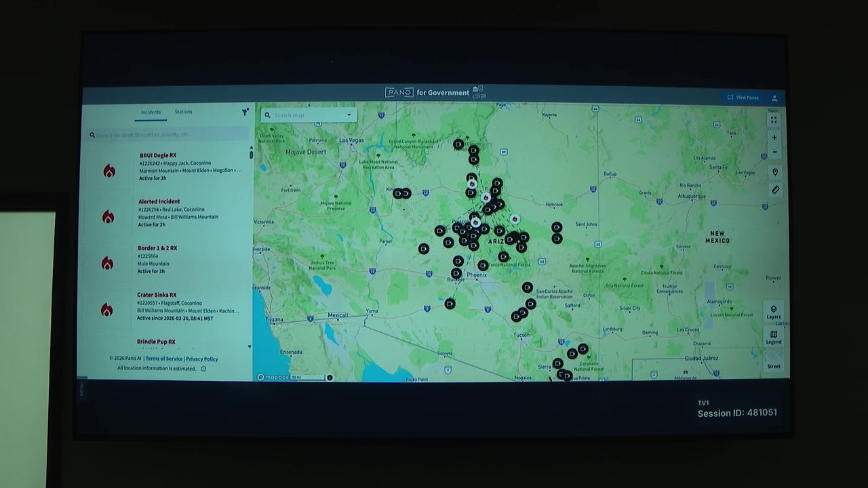Select the Incidents tab
The height and width of the screenshot is (488, 868).
(x=151, y=113)
